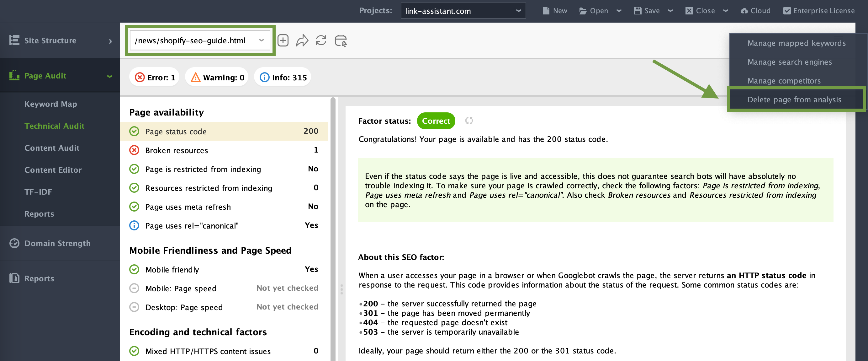The height and width of the screenshot is (361, 868).
Task: Select Page is restricted from indexing row
Action: tap(224, 169)
